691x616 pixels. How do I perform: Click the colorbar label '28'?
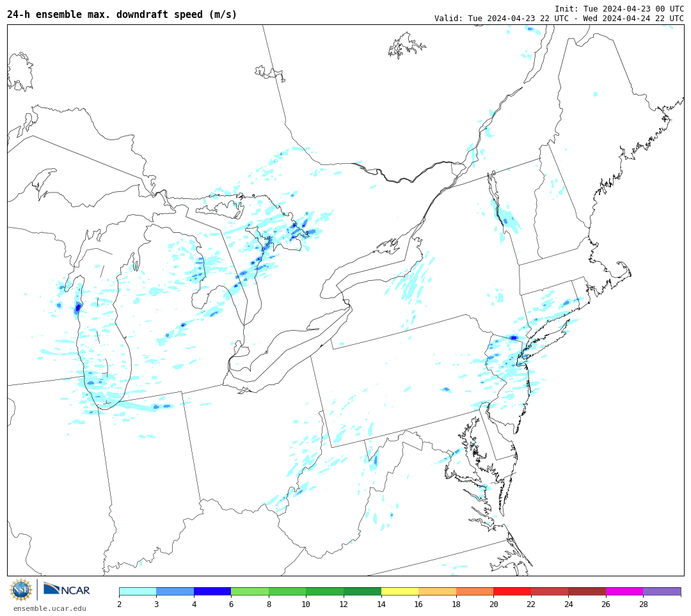[644, 604]
